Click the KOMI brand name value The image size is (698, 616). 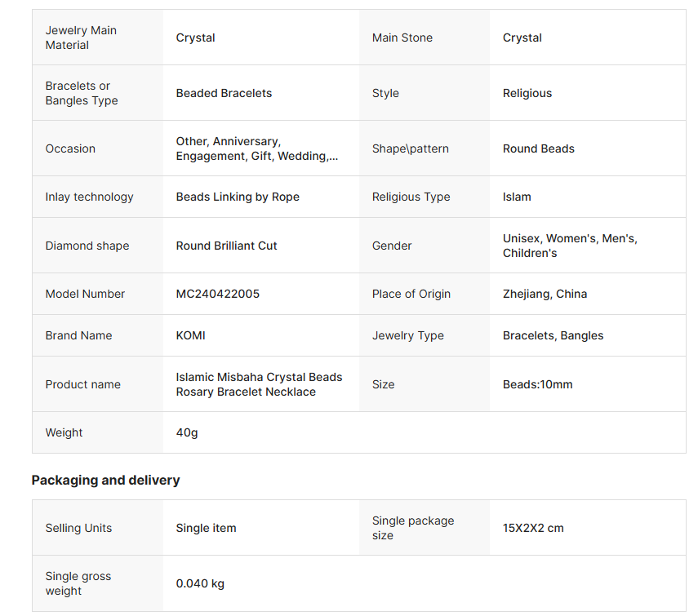click(x=191, y=335)
